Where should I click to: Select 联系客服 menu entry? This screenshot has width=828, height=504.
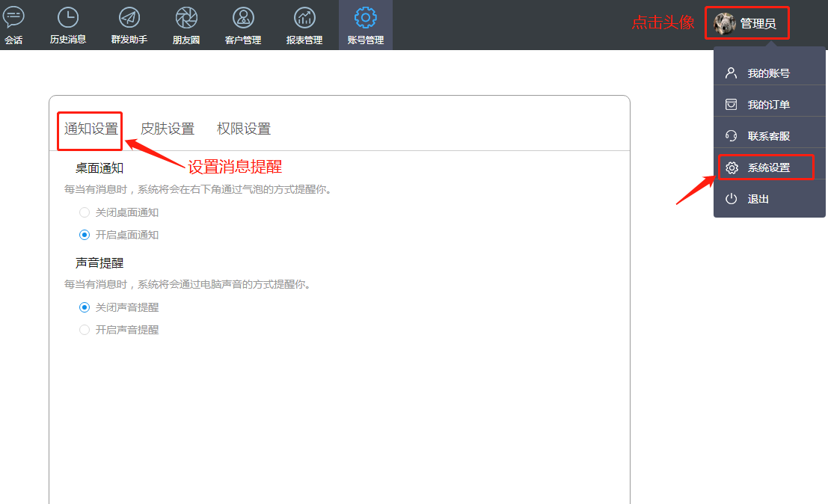pos(770,136)
